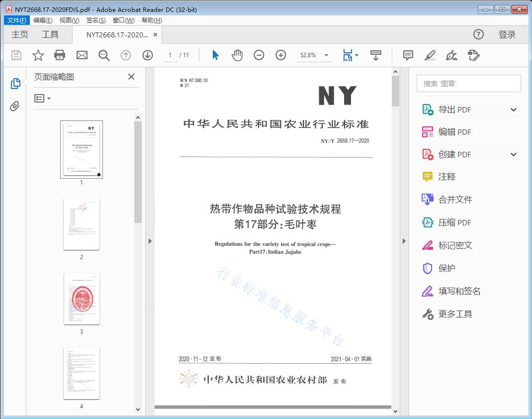Click the print icon in the toolbar
The width and height of the screenshot is (532, 419).
pos(60,55)
